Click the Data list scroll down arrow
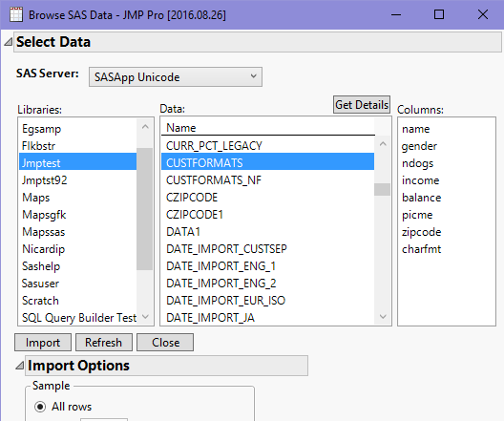Image resolution: width=504 pixels, height=421 pixels. [383, 317]
